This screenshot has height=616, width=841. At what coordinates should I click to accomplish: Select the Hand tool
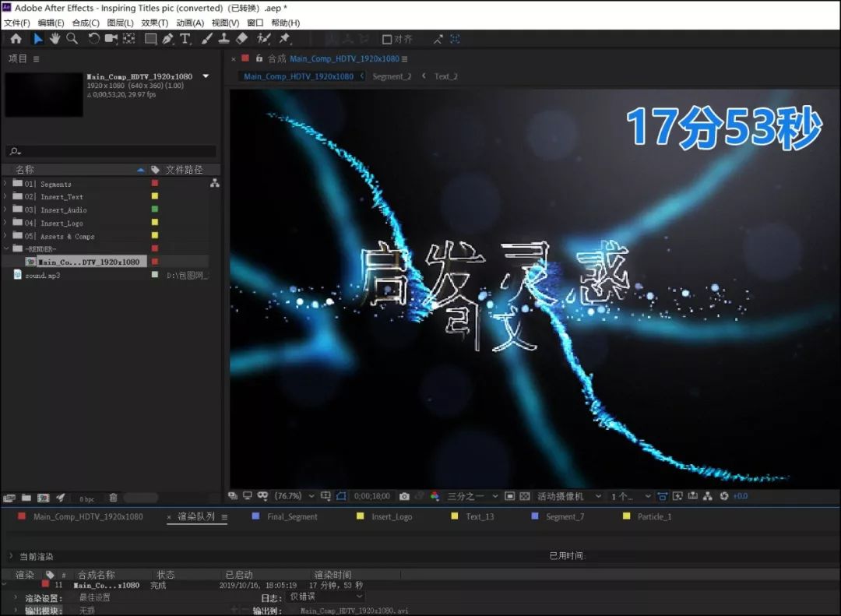point(53,39)
